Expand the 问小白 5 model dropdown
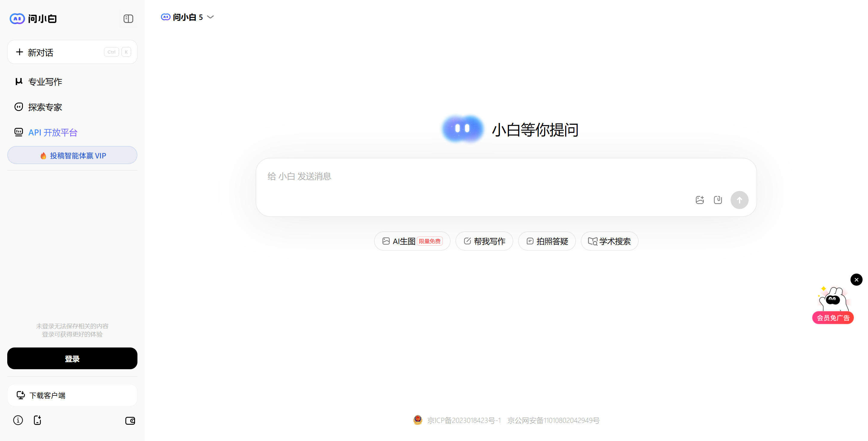868x441 pixels. pyautogui.click(x=187, y=17)
